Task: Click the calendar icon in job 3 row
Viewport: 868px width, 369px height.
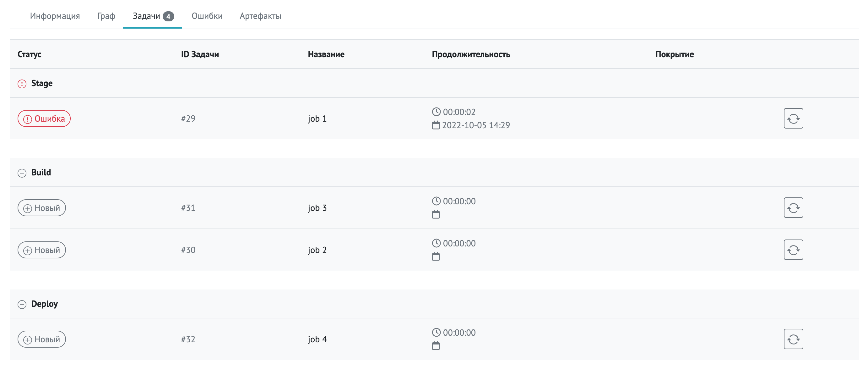Action: click(x=436, y=215)
